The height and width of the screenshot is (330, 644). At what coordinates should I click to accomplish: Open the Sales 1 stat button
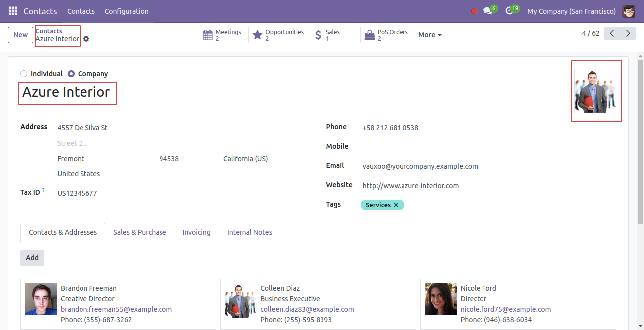(x=335, y=35)
